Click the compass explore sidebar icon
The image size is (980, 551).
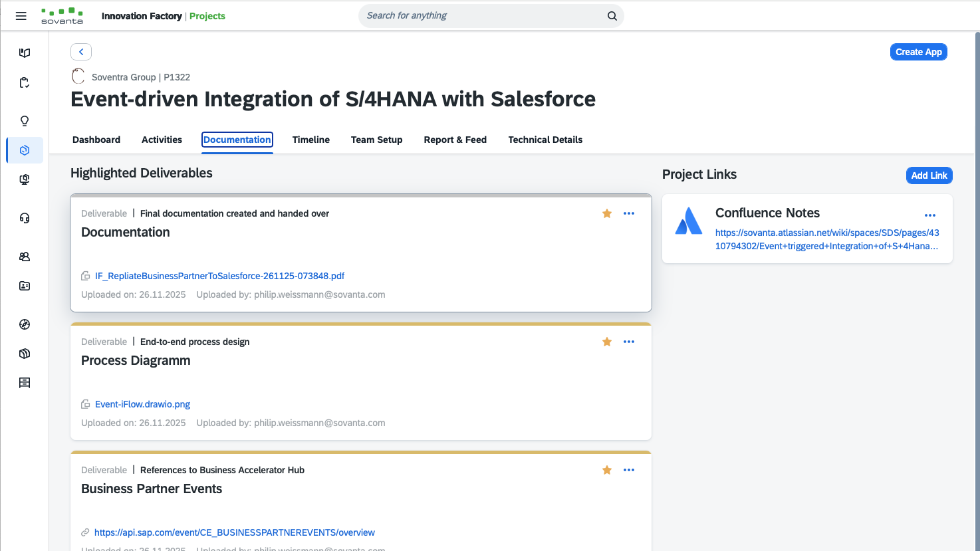[x=25, y=324]
